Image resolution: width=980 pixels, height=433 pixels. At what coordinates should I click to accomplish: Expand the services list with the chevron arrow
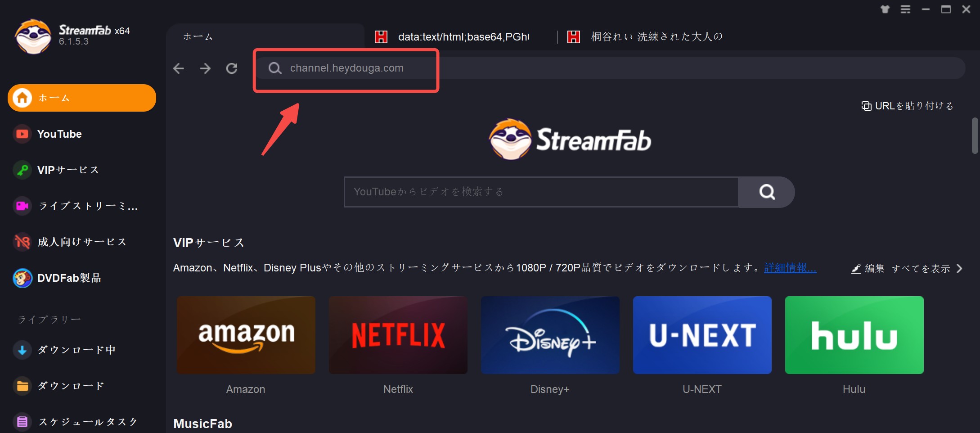click(x=959, y=269)
